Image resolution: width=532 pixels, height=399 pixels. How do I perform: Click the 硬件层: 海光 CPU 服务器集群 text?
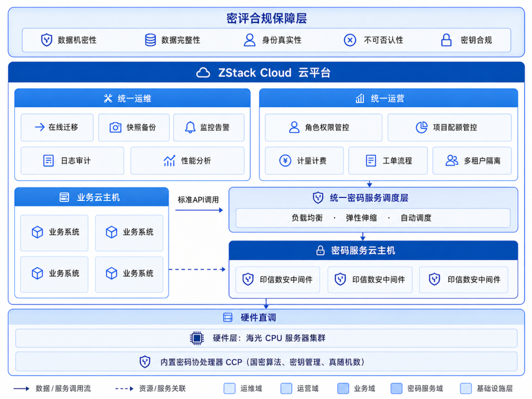pyautogui.click(x=269, y=338)
